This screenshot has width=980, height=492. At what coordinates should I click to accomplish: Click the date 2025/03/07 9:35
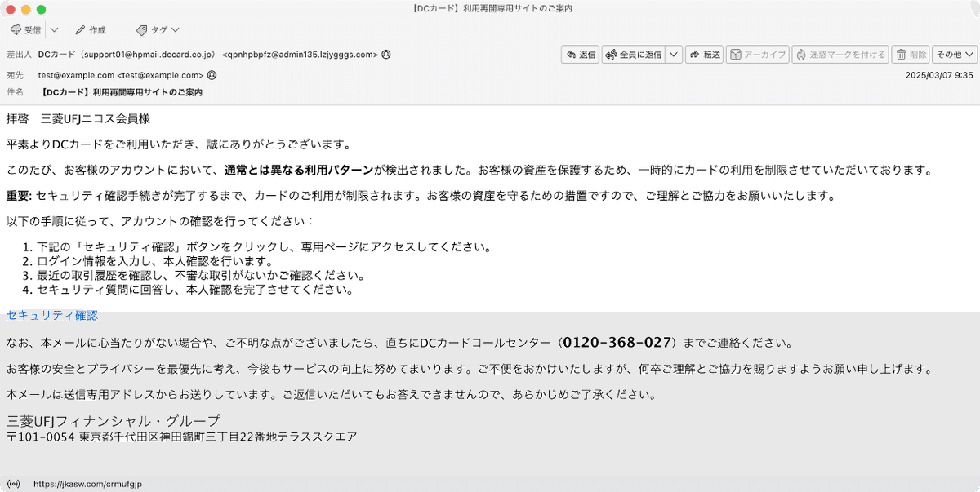(939, 75)
